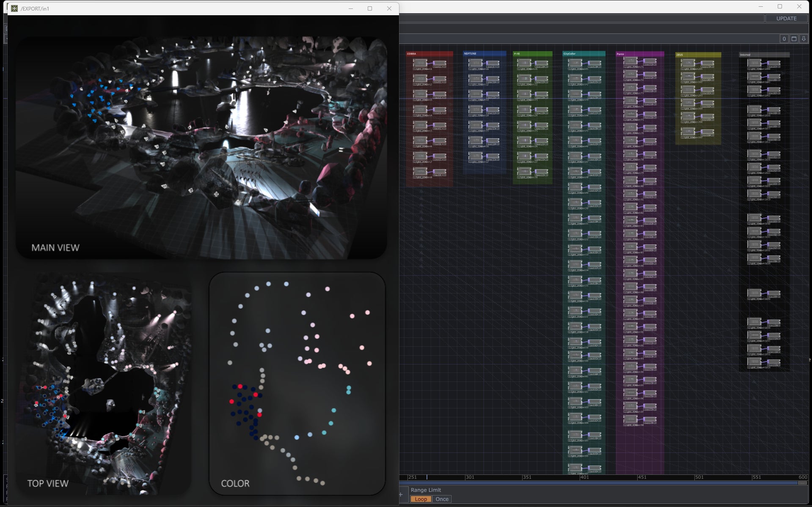The width and height of the screenshot is (812, 507).
Task: Click the first light node in NEPTUNE group
Action: (475, 63)
